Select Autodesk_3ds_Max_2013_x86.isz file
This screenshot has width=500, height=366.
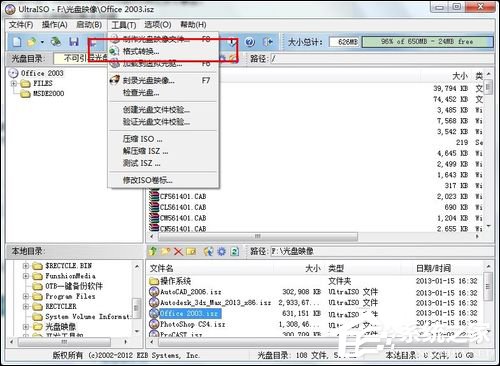pyautogui.click(x=215, y=303)
